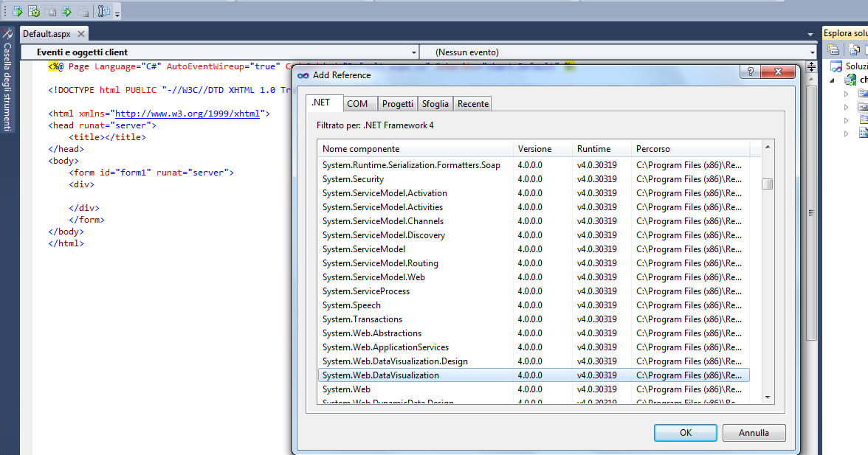Select System.Web.Abstractions row
Screen dimensions: 868x455
[534, 333]
